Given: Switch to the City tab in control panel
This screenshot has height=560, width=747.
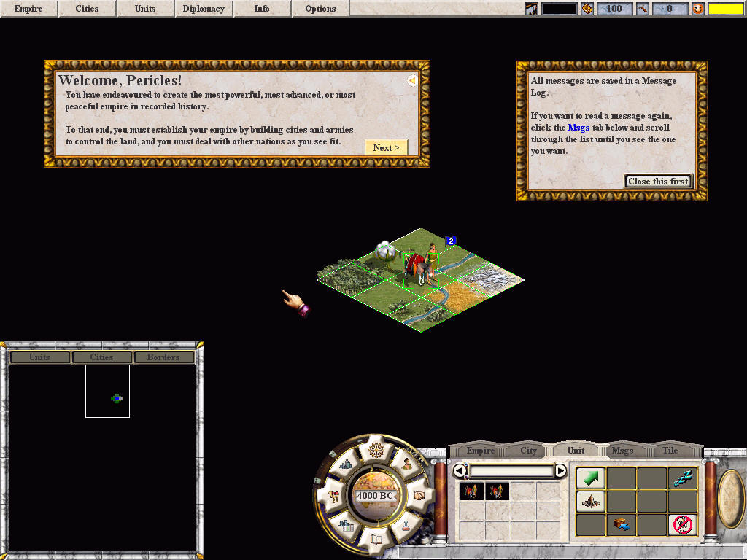Looking at the screenshot, I should (528, 451).
